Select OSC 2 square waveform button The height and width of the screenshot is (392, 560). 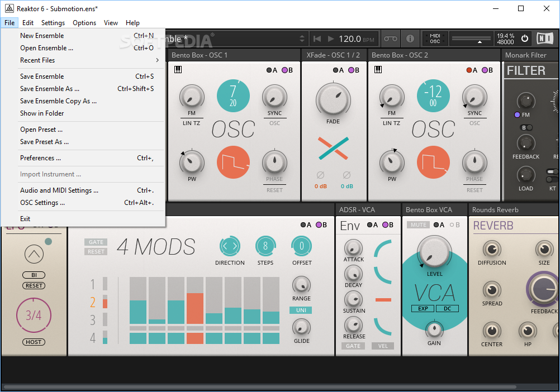tap(433, 162)
